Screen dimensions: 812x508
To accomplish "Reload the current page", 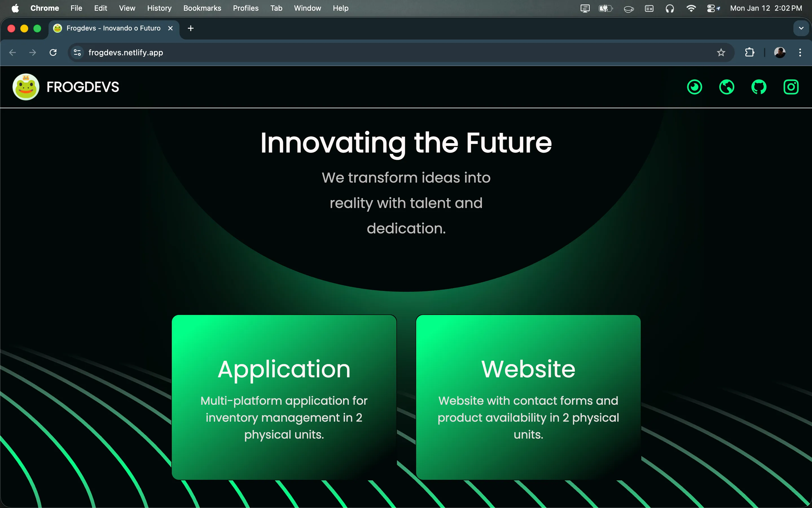I will point(53,52).
